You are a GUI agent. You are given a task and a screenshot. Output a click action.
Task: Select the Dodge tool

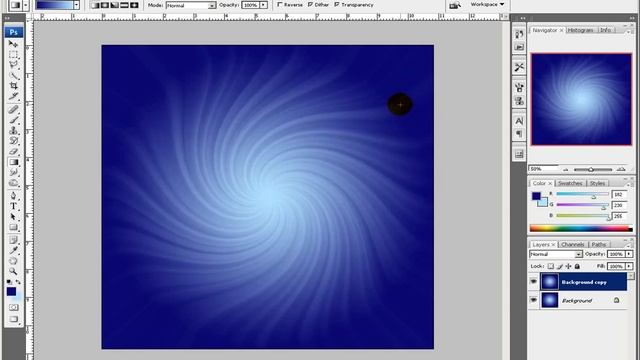point(13,183)
